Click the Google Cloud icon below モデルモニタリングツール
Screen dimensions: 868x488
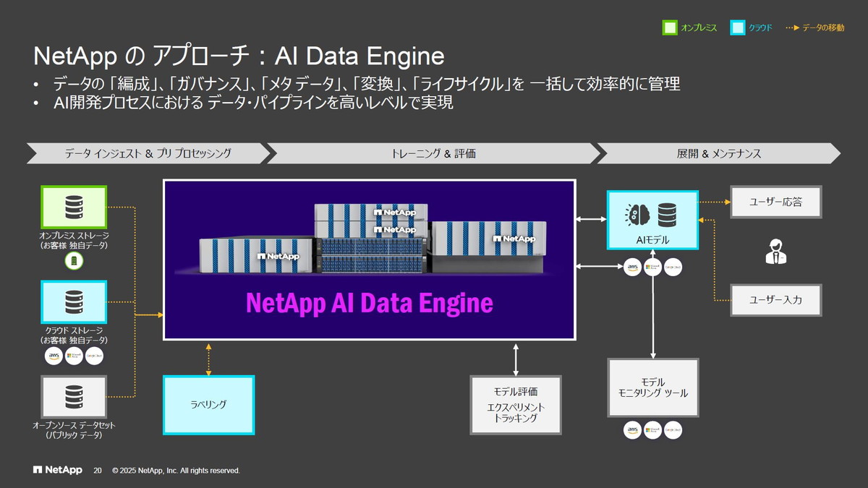coord(673,429)
